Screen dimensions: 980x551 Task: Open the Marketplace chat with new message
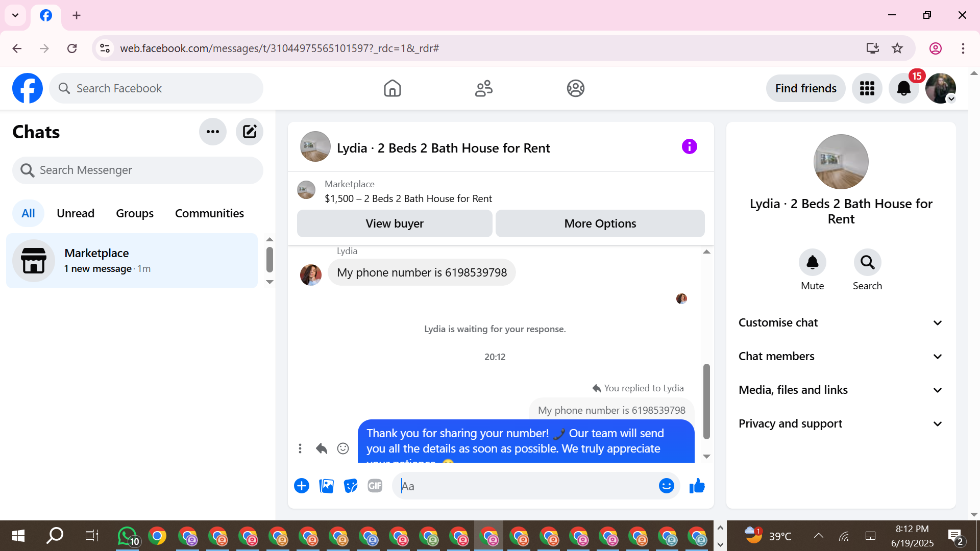point(132,261)
